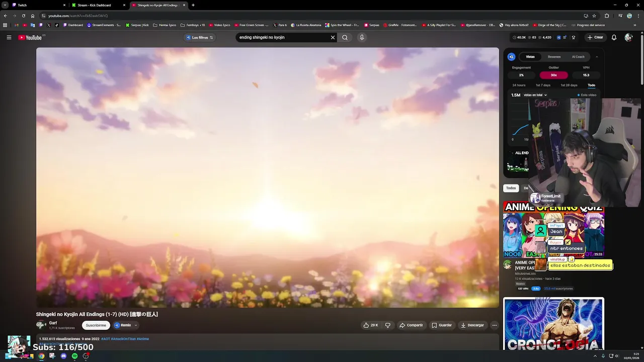Select the 'Todo' time range
The height and width of the screenshot is (362, 644).
(x=591, y=85)
